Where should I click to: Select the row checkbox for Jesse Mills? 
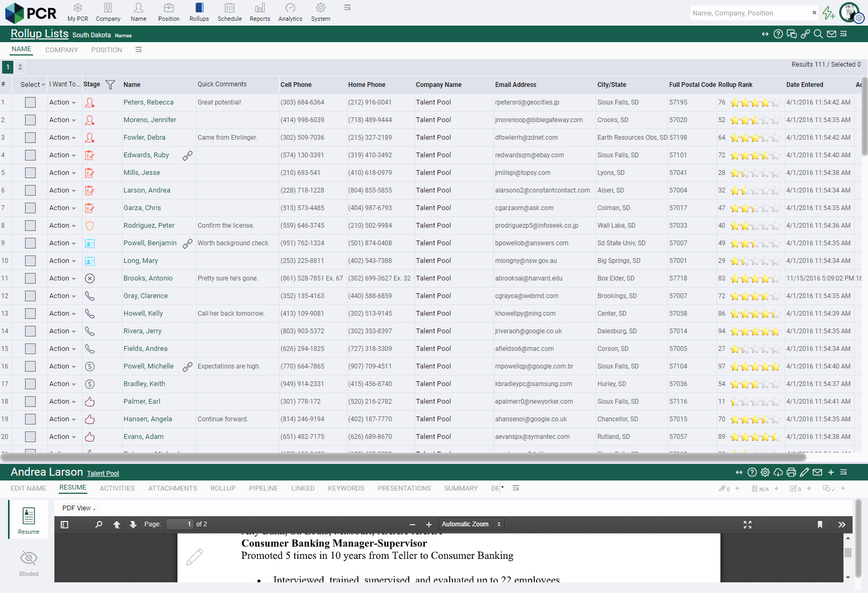pos(30,172)
